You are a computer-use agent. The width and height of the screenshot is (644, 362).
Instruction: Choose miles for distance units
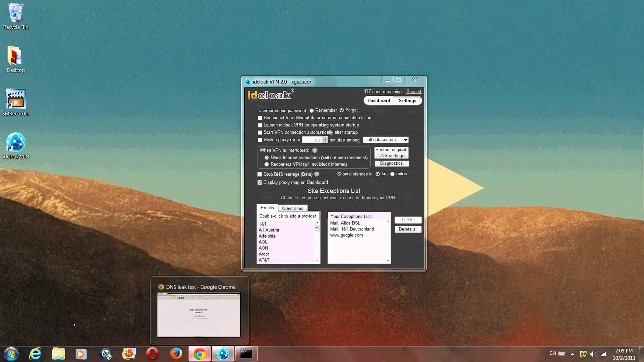pos(392,174)
